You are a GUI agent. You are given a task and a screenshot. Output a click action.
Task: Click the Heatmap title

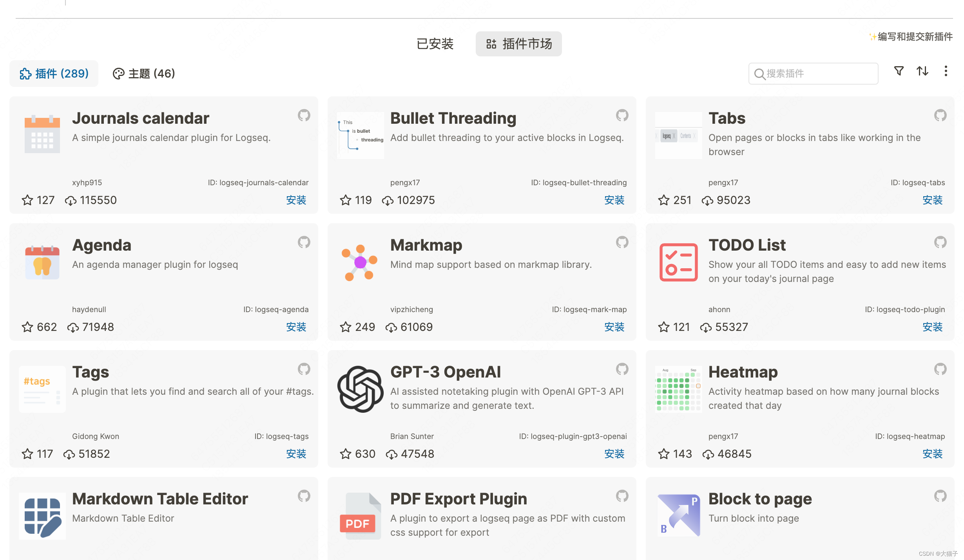(743, 372)
